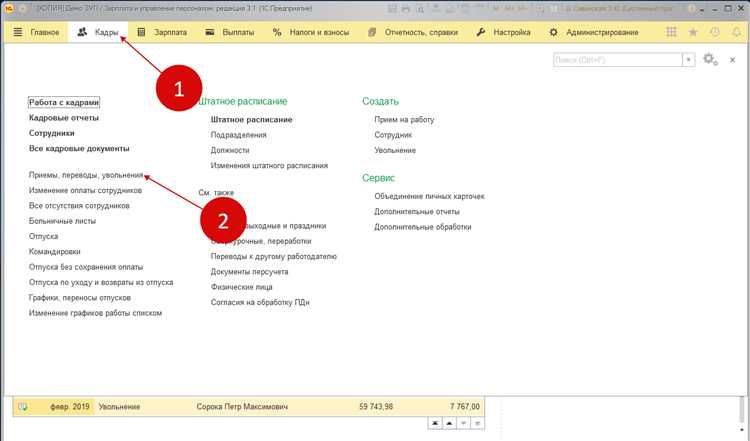
Task: Open the Выплаты section
Action: coord(230,32)
